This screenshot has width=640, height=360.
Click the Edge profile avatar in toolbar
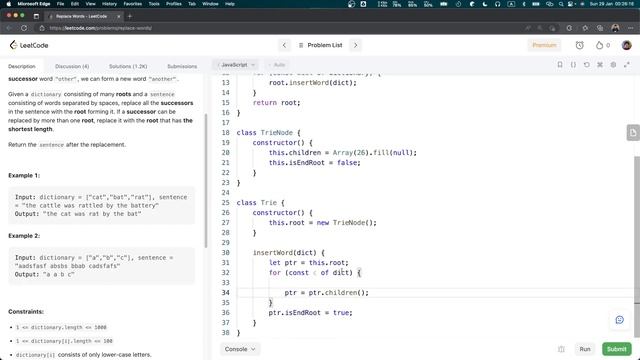click(615, 28)
